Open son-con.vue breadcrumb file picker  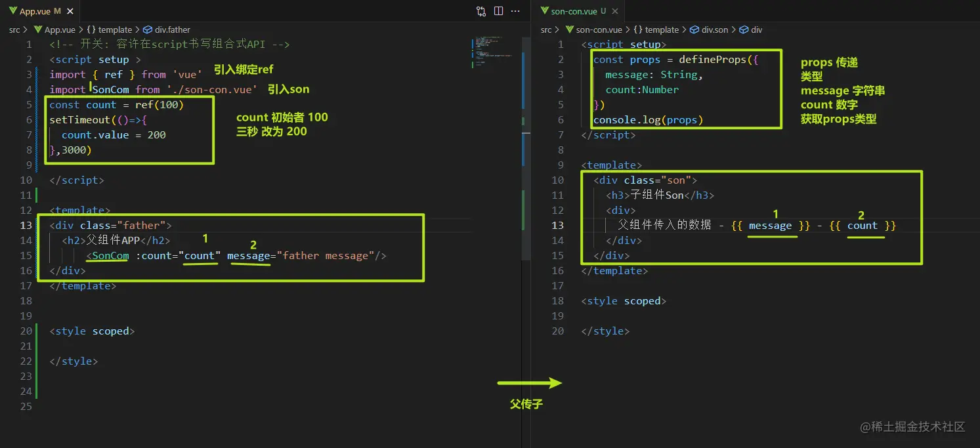pos(593,30)
